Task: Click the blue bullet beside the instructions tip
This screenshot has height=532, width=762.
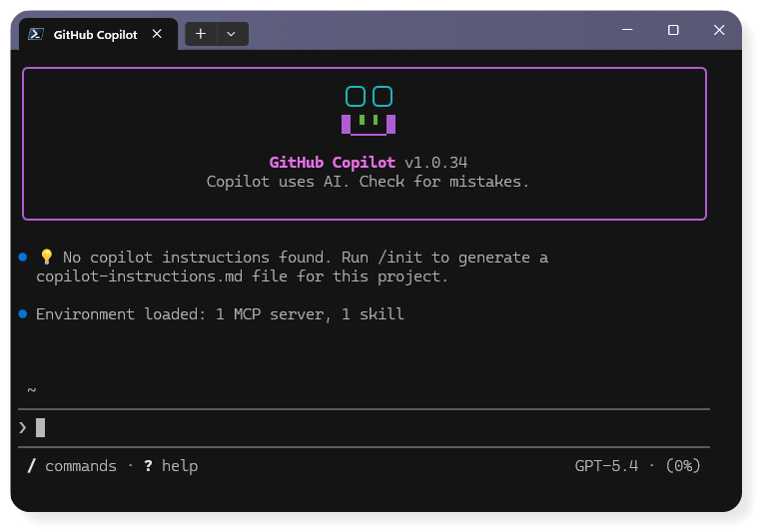Action: 23,257
